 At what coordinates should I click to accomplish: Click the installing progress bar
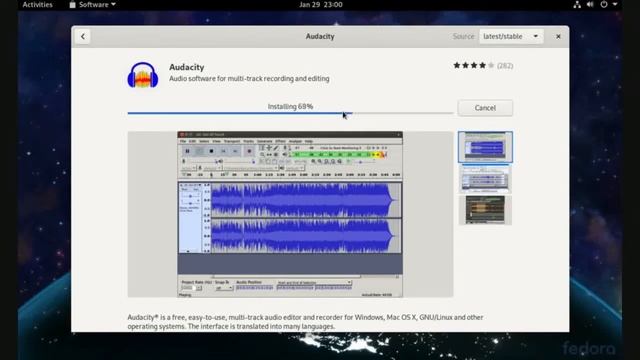tap(290, 113)
